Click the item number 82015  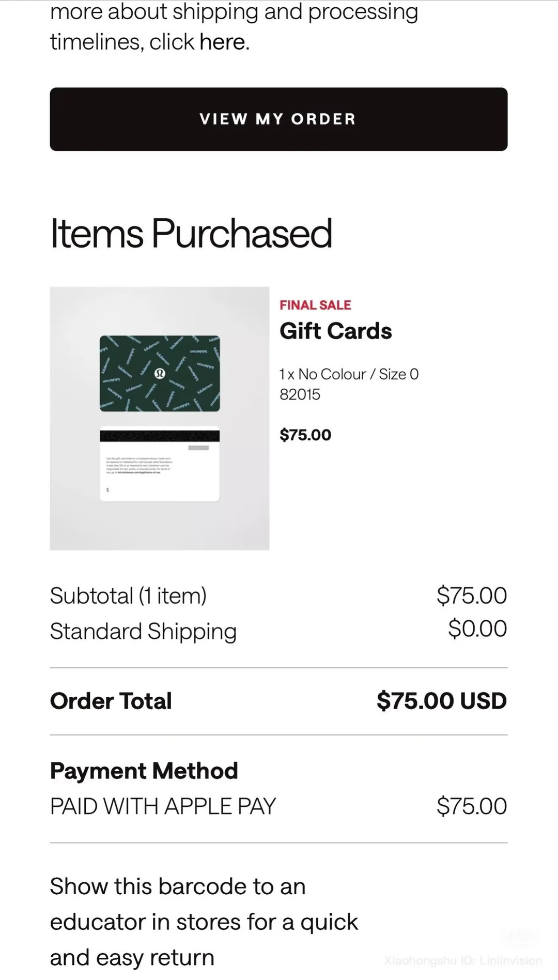300,394
